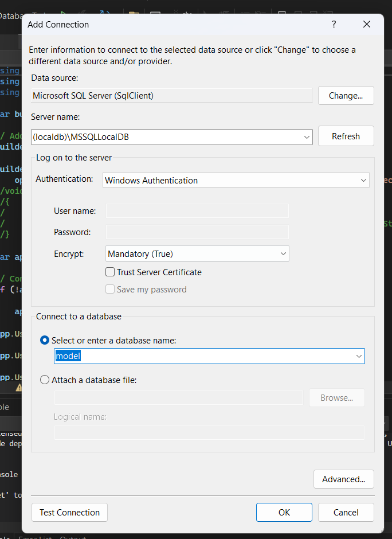Screen dimensions: 392x539
Task: Click inside the Server name text field
Action: 166,137
